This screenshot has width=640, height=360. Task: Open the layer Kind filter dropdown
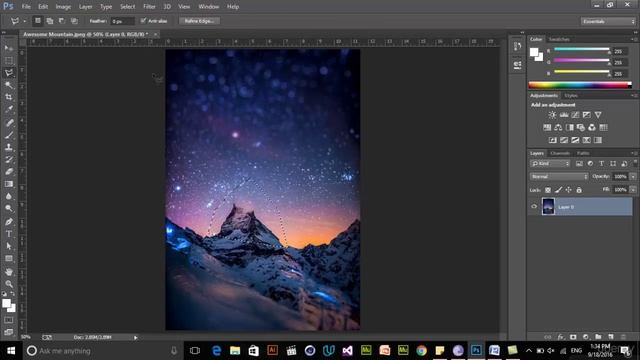(550, 164)
